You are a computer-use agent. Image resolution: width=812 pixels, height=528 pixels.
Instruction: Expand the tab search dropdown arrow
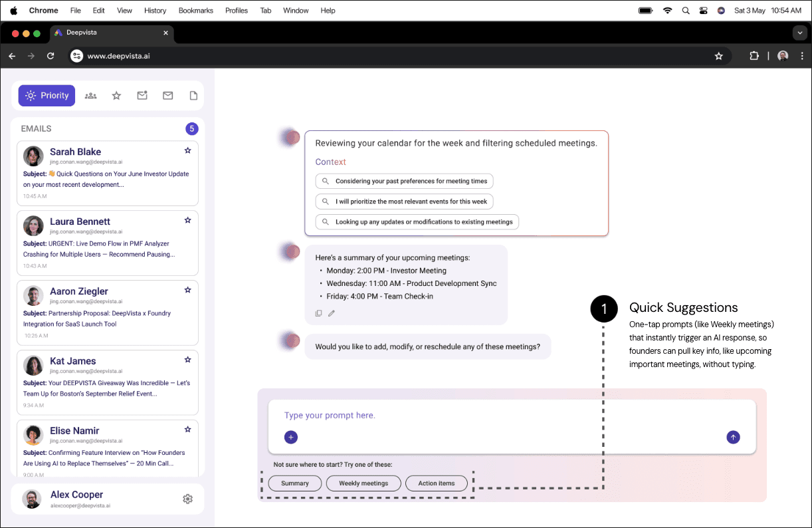tap(799, 33)
